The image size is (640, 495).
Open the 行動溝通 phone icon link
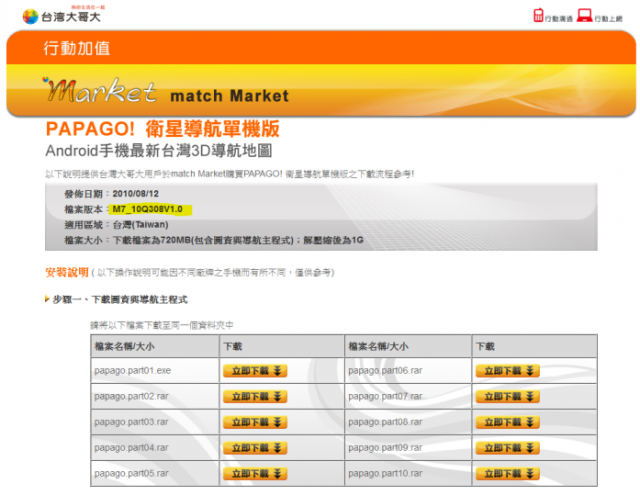pyautogui.click(x=553, y=16)
